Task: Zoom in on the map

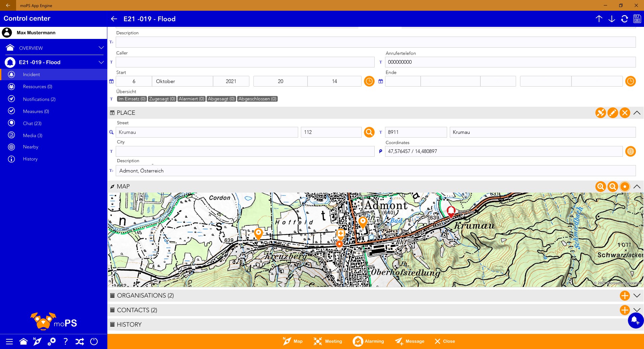Action: coord(601,187)
